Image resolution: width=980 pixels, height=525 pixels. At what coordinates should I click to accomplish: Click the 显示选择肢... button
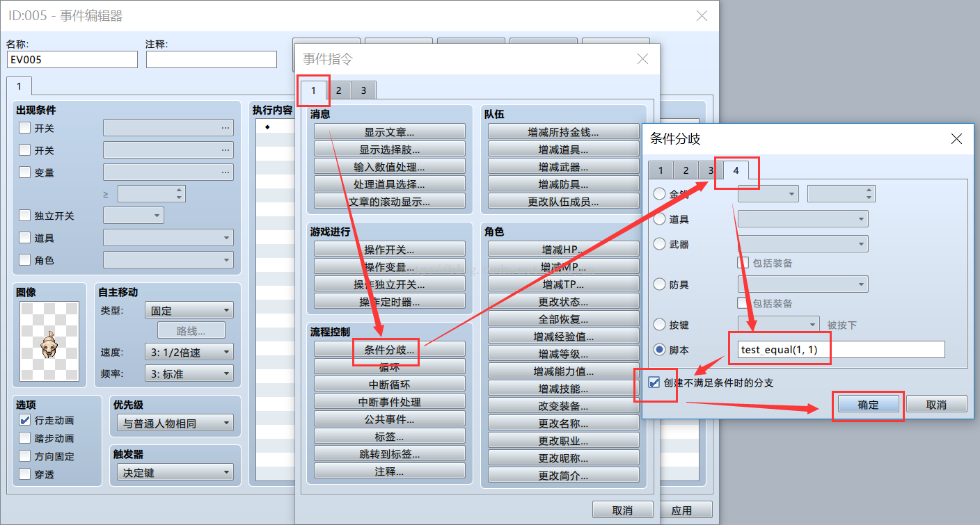[x=390, y=149]
